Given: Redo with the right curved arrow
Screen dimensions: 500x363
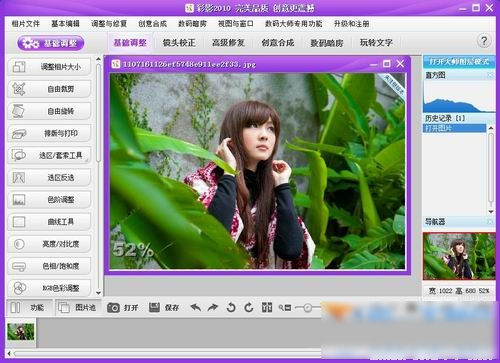Looking at the screenshot, I should pyautogui.click(x=213, y=307).
